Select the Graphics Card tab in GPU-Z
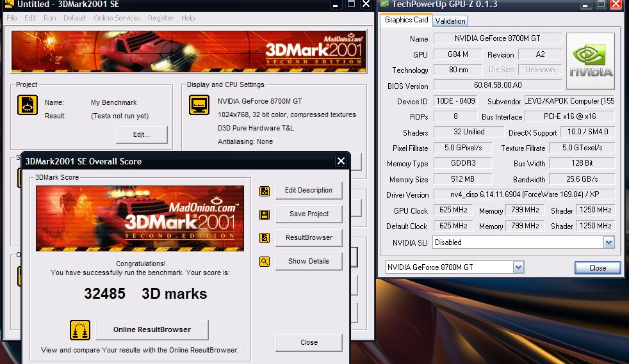The height and width of the screenshot is (364, 629). [x=406, y=20]
